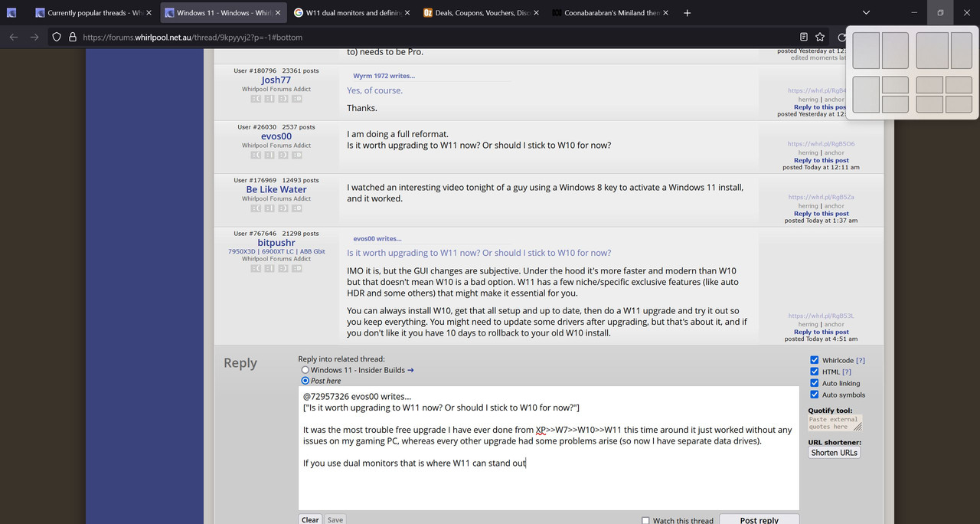
Task: Click the grin face rating under Josh77
Action: 296,98
